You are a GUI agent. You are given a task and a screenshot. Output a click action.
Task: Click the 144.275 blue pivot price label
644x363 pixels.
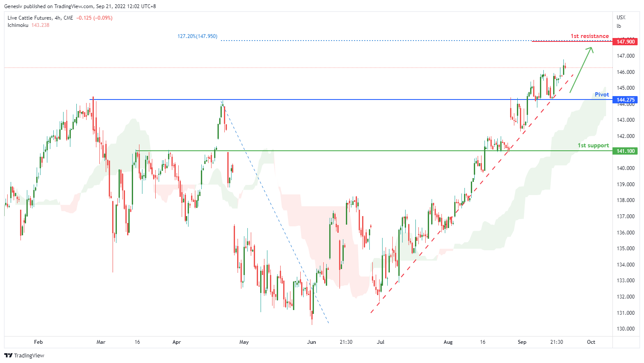click(x=625, y=100)
